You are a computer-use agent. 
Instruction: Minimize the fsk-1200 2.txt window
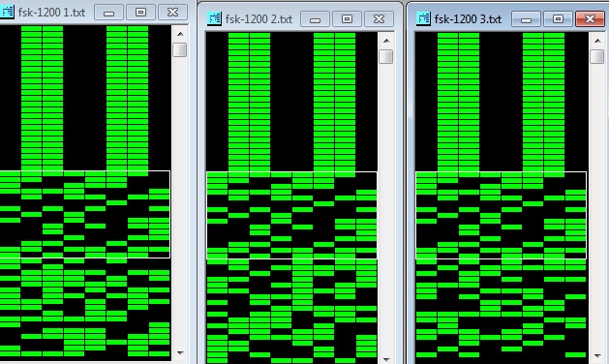click(315, 19)
